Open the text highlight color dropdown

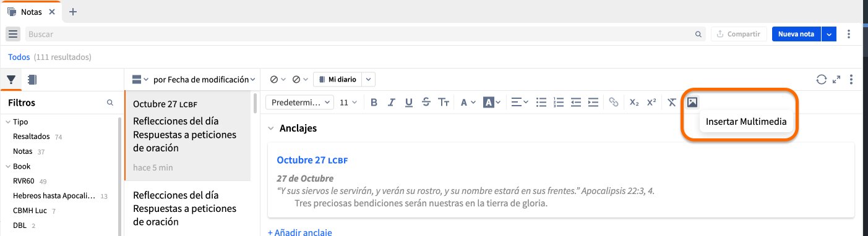tap(491, 102)
